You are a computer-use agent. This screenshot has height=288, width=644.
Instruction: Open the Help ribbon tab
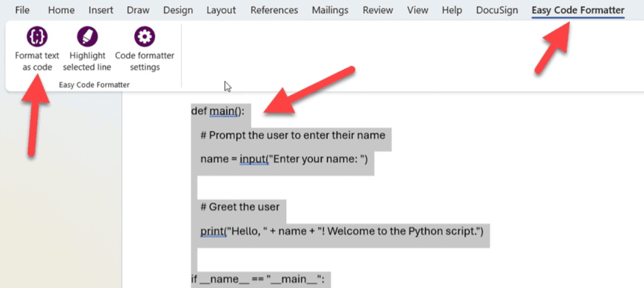click(452, 10)
